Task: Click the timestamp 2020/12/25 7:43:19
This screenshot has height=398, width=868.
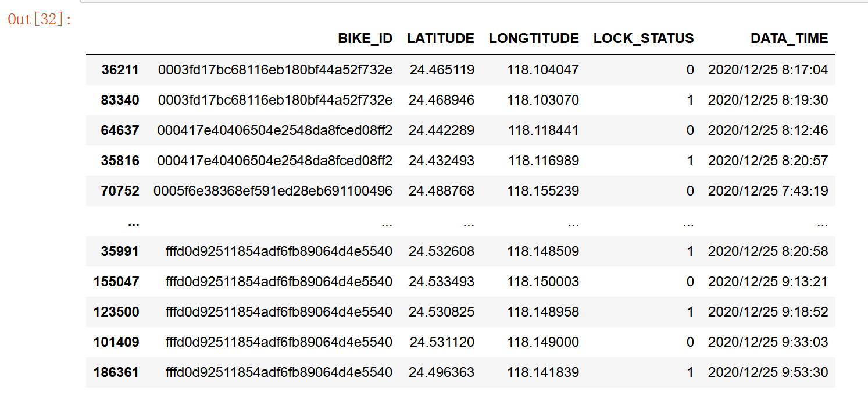Action: click(768, 191)
